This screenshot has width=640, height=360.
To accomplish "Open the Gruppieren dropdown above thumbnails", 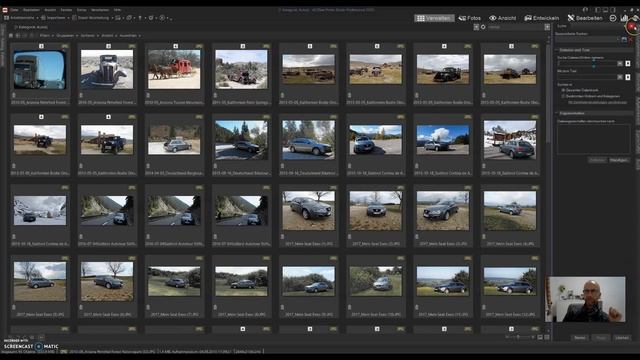I will (67, 36).
